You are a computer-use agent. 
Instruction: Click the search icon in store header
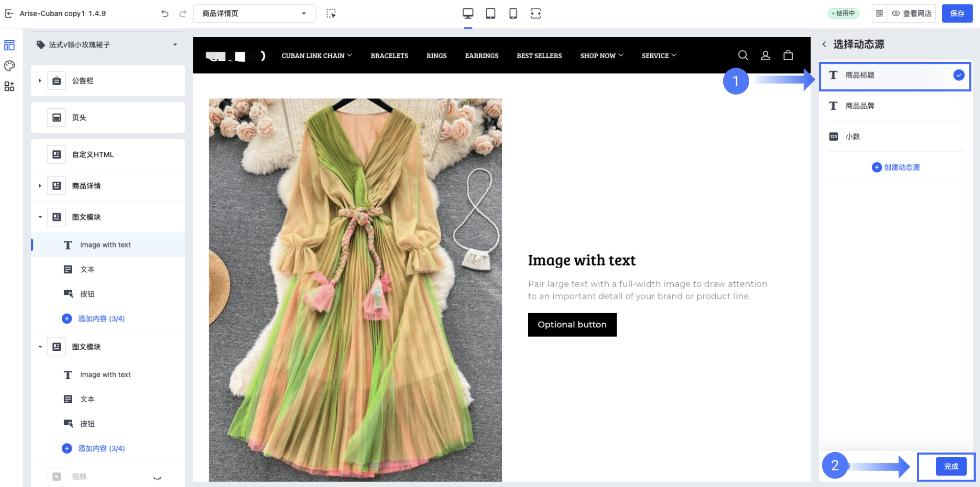pos(743,55)
